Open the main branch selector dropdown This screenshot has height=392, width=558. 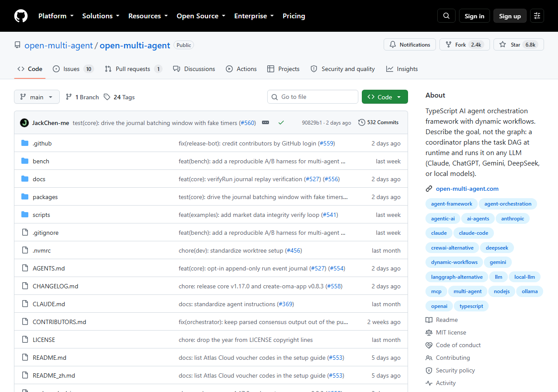click(37, 97)
